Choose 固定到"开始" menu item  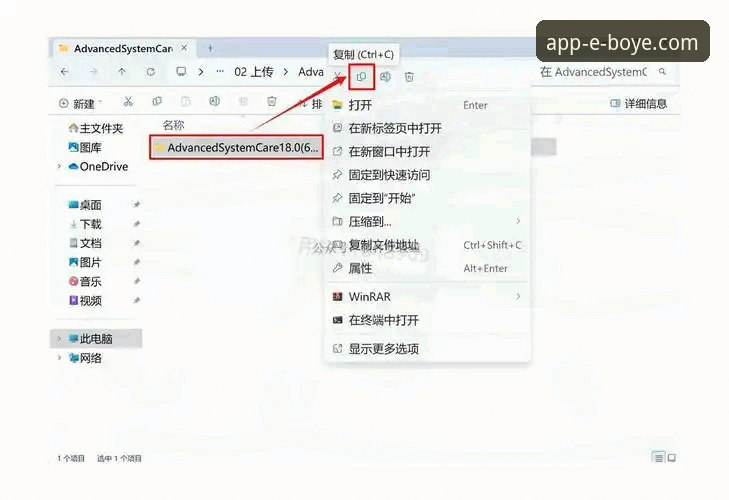pos(428,198)
